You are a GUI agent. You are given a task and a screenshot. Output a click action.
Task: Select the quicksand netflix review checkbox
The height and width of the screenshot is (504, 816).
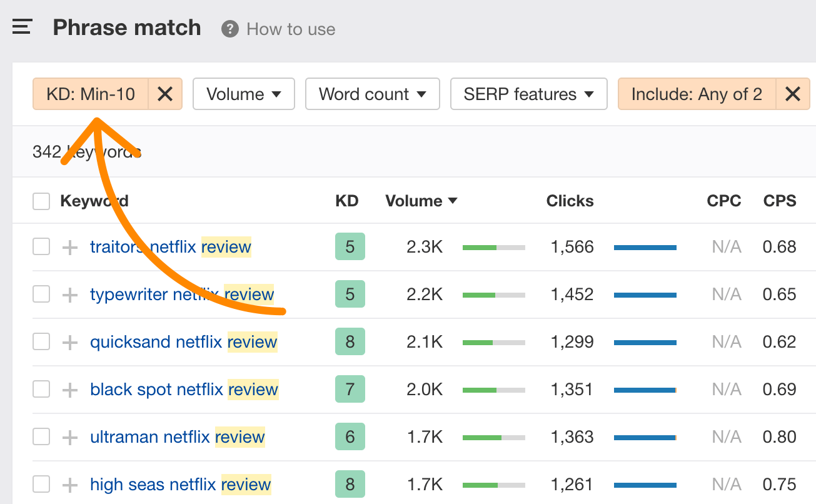point(41,342)
